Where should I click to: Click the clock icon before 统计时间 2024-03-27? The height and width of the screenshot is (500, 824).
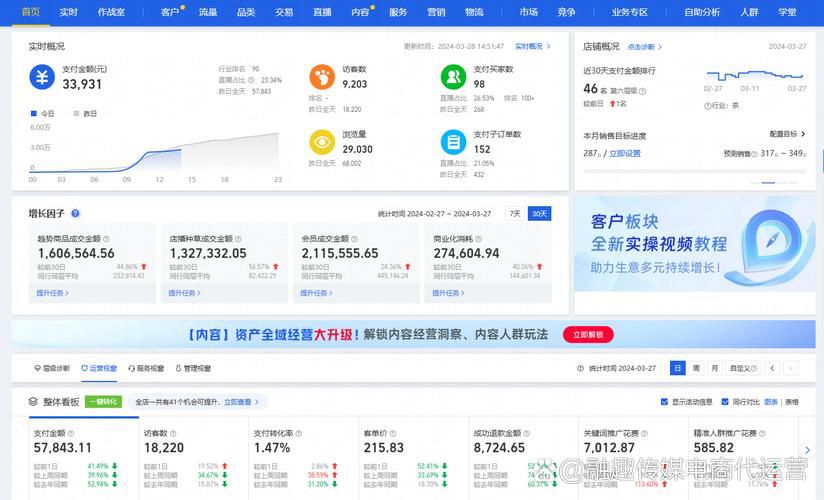tap(580, 369)
